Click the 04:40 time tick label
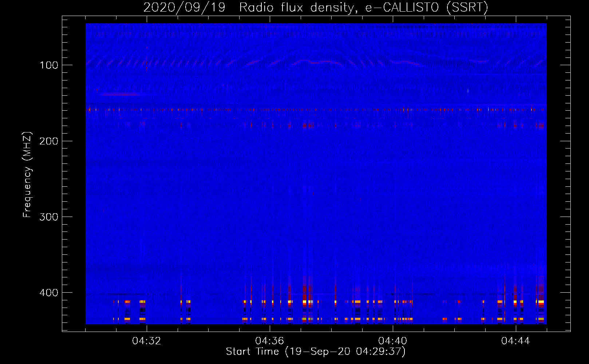The image size is (589, 364). point(393,341)
